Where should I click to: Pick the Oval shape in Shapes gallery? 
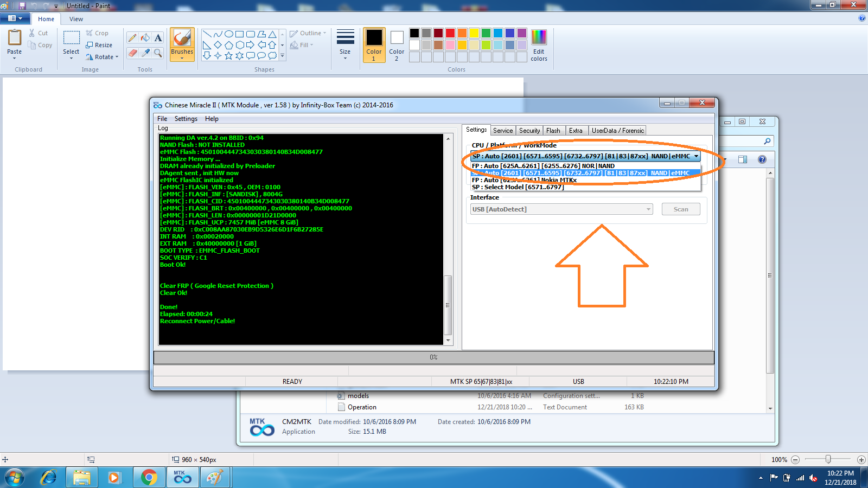[229, 34]
